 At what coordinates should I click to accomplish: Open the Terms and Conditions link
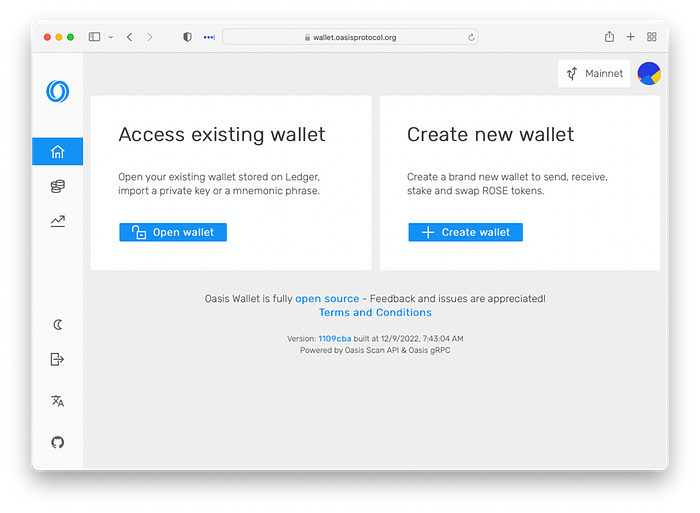tap(375, 313)
